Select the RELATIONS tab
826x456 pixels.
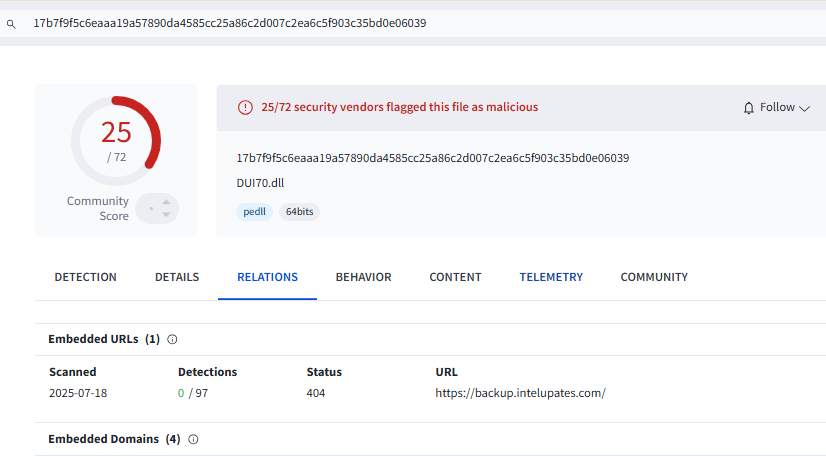(267, 277)
